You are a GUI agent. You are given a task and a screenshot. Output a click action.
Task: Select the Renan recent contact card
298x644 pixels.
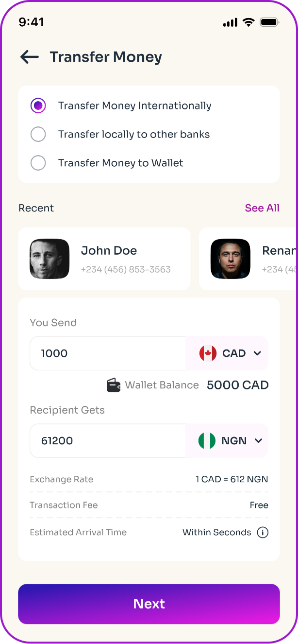click(x=248, y=259)
